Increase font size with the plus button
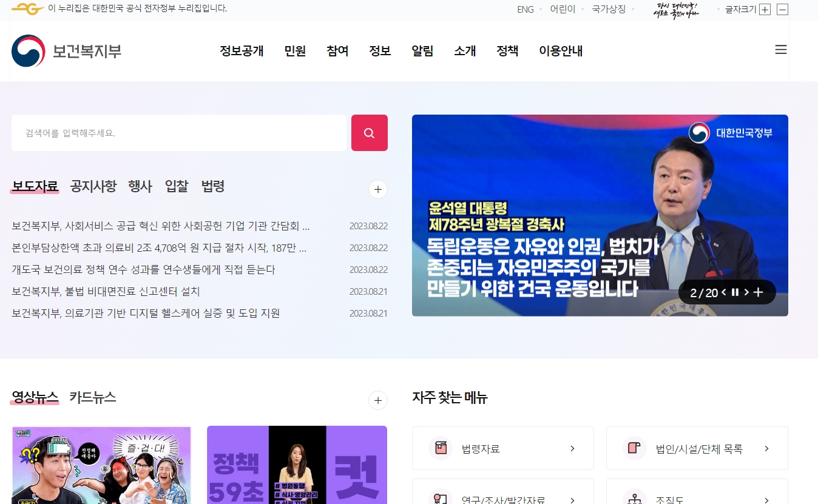Screen dimensions: 818x504 point(765,10)
